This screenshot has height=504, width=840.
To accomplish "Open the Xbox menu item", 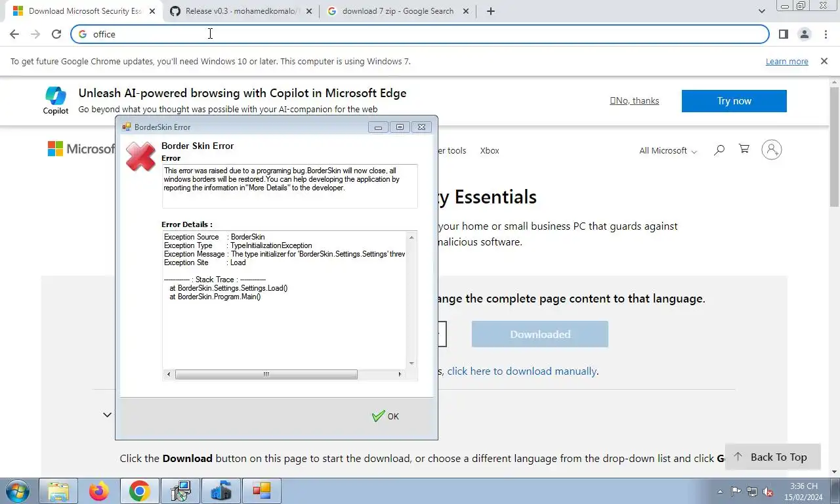I will 490,150.
